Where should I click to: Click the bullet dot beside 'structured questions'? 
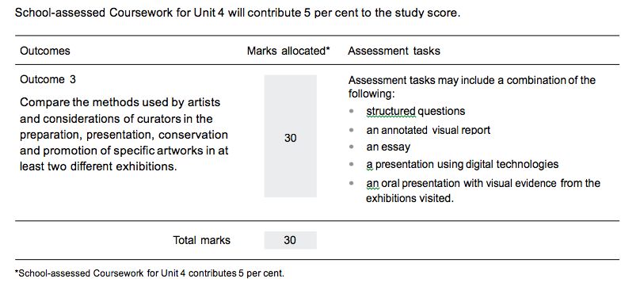pyautogui.click(x=351, y=111)
